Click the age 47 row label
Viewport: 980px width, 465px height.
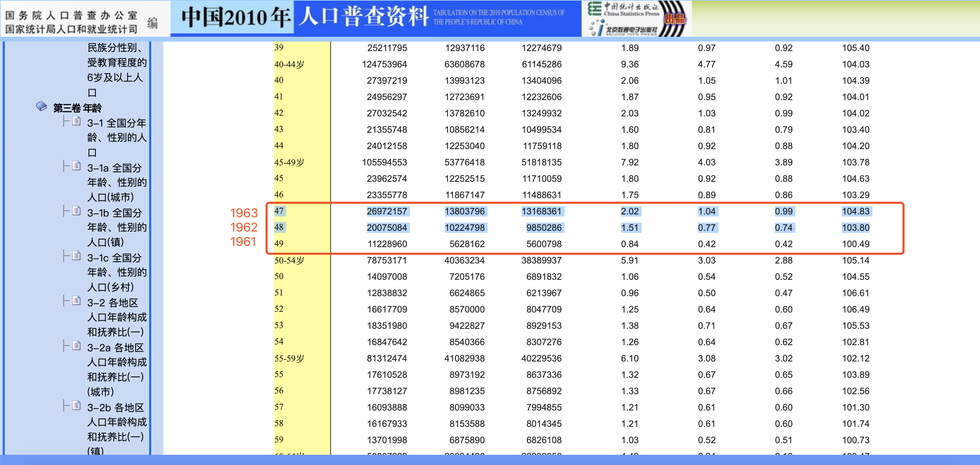point(279,211)
